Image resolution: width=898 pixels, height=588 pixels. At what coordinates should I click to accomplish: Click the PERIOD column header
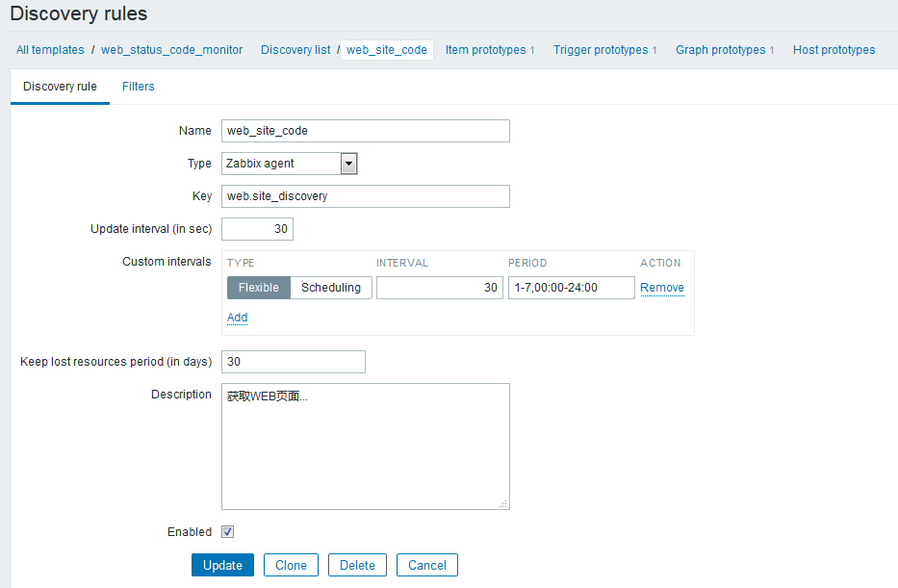[x=527, y=263]
